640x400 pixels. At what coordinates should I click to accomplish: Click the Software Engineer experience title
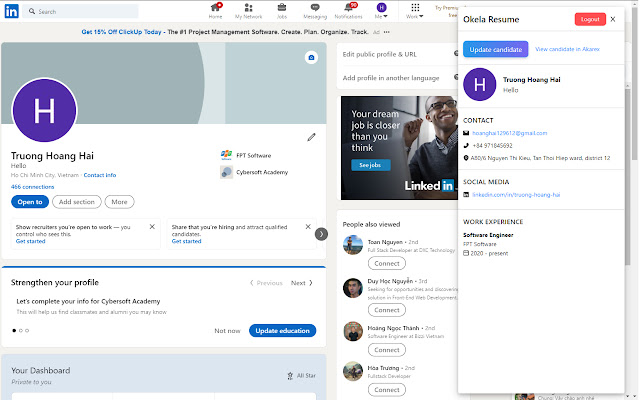click(x=488, y=235)
